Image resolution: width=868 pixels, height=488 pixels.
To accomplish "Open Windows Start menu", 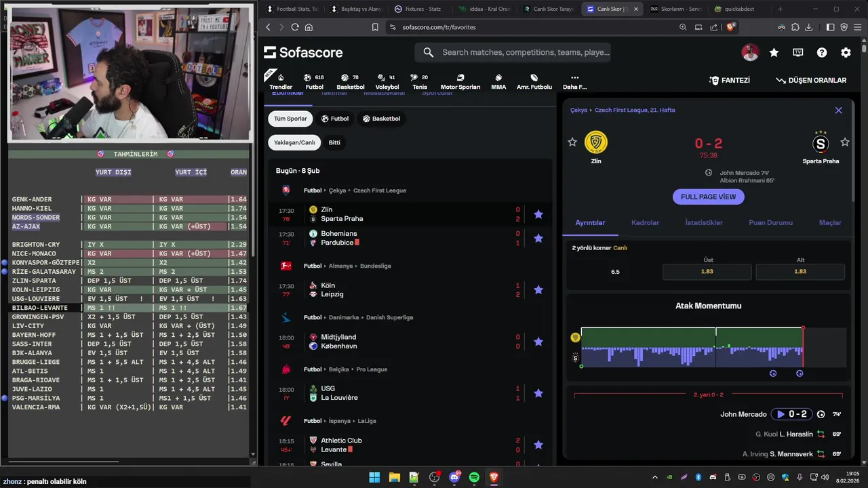I will pos(374,477).
